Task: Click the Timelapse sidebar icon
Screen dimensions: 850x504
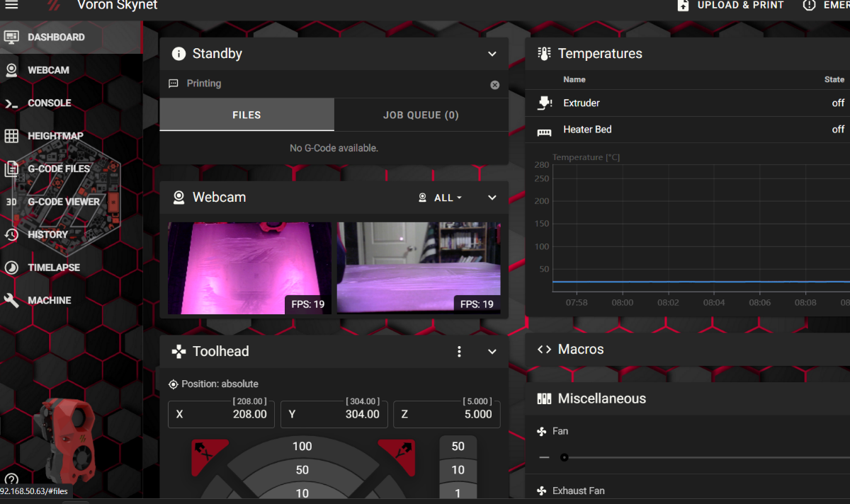Action: [11, 268]
